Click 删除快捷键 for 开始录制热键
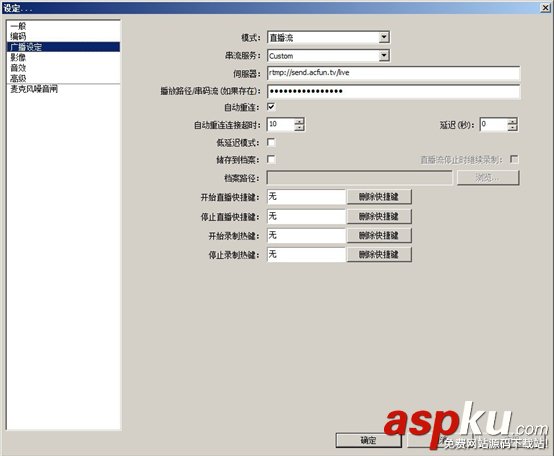This screenshot has width=554, height=456. (x=379, y=236)
